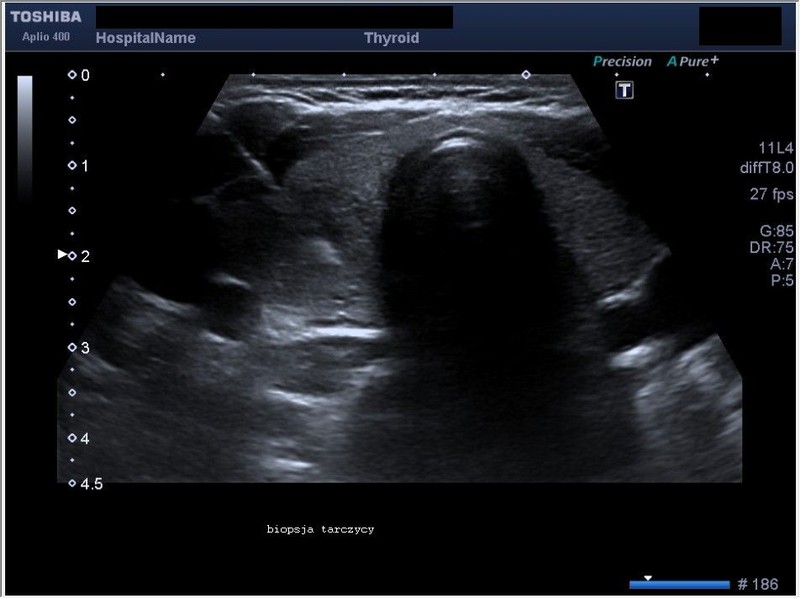The width and height of the screenshot is (800, 598).
Task: Click the T transducer orientation marker icon
Action: [624, 90]
